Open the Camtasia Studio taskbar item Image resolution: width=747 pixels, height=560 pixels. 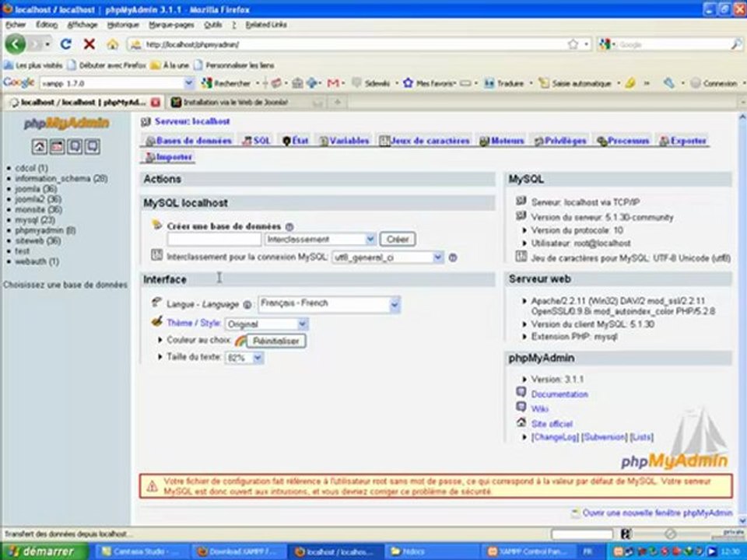[143, 551]
